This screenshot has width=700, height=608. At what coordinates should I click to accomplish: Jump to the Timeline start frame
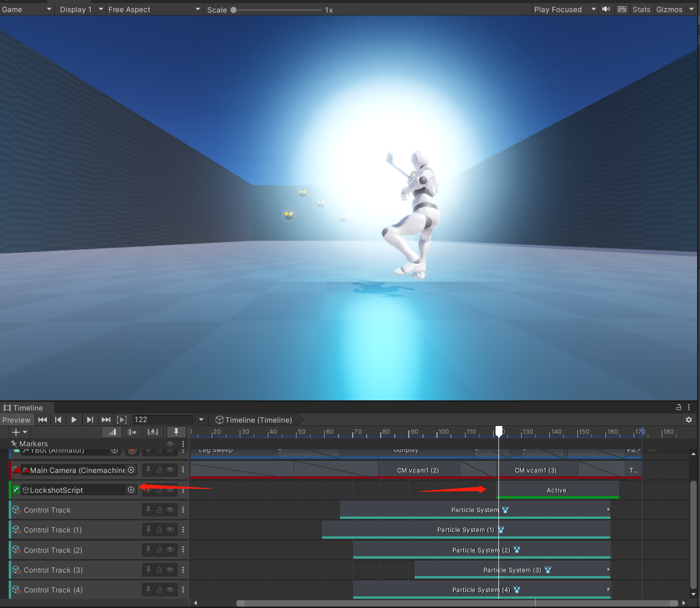click(x=43, y=420)
